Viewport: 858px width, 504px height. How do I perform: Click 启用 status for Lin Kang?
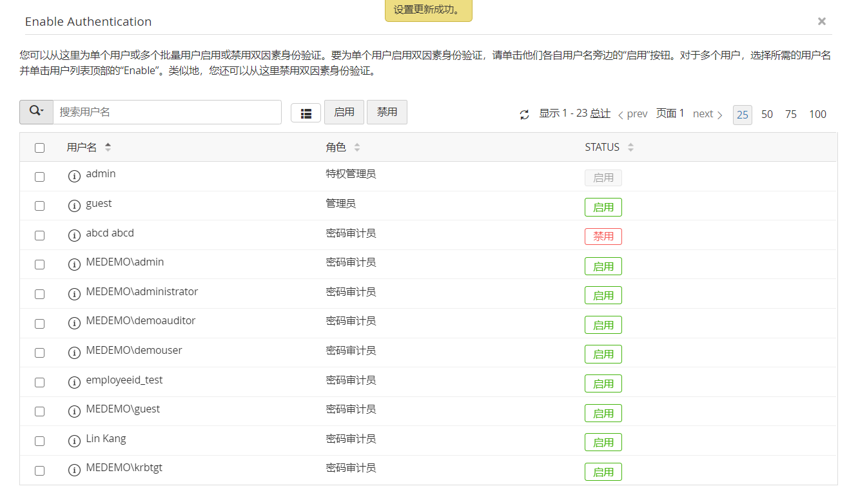(x=603, y=442)
